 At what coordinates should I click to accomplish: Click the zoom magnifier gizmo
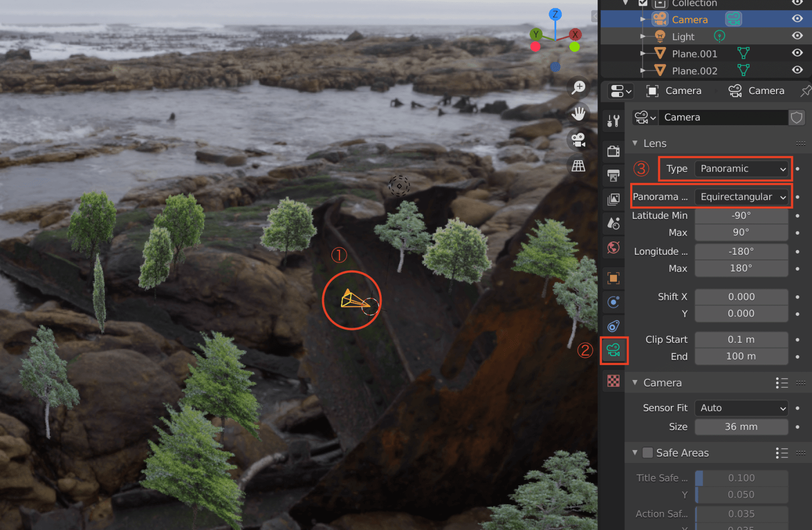(x=578, y=87)
